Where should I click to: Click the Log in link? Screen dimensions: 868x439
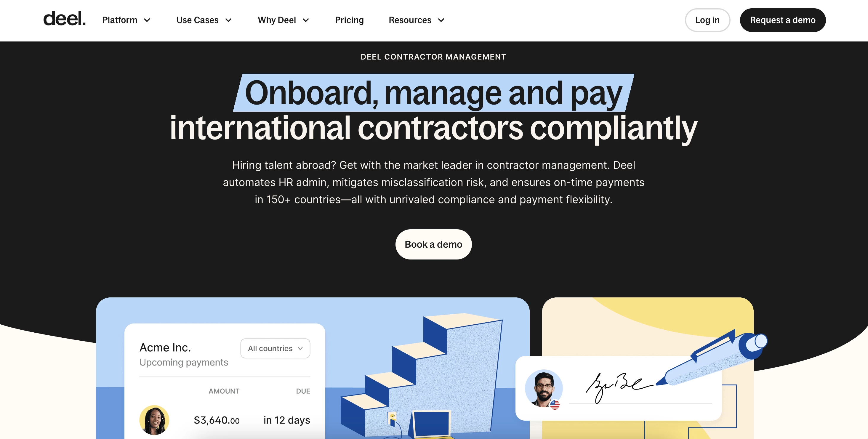[x=707, y=20]
